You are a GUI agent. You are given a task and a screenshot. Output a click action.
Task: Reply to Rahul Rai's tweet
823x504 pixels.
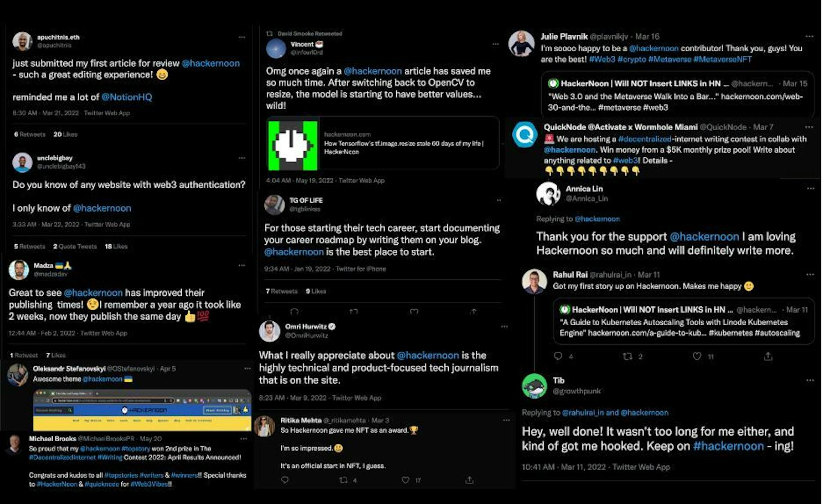558,356
